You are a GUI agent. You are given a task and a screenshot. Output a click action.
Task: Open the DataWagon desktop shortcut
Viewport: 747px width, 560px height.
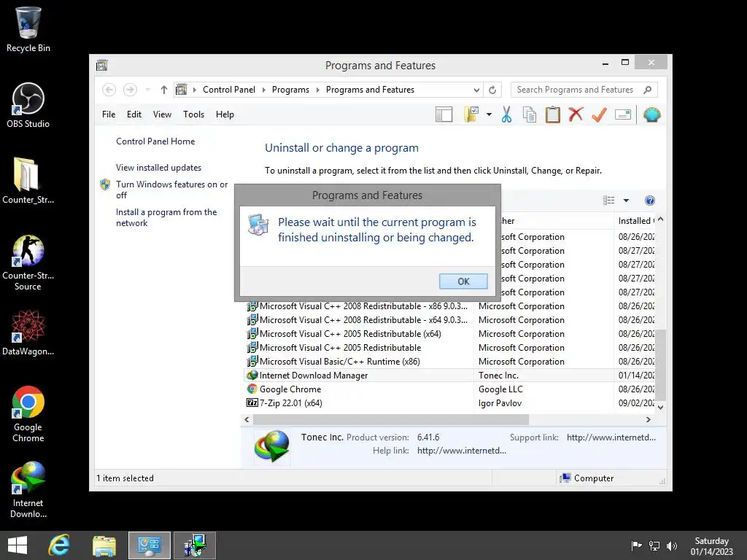tap(28, 332)
